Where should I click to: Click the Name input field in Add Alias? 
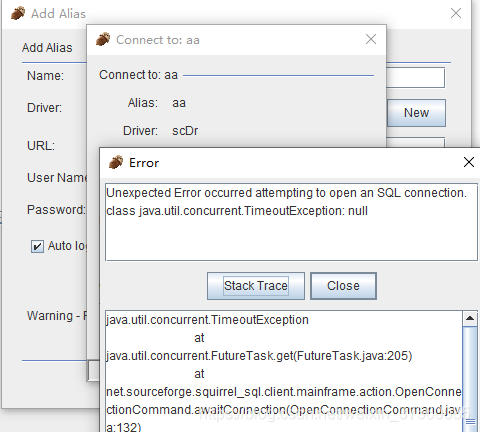[x=415, y=78]
